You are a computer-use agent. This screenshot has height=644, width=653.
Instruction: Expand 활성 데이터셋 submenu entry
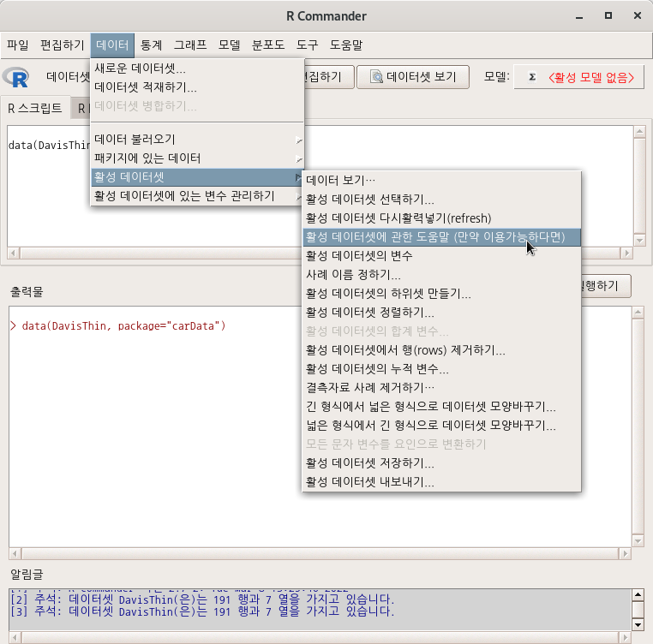click(x=197, y=177)
